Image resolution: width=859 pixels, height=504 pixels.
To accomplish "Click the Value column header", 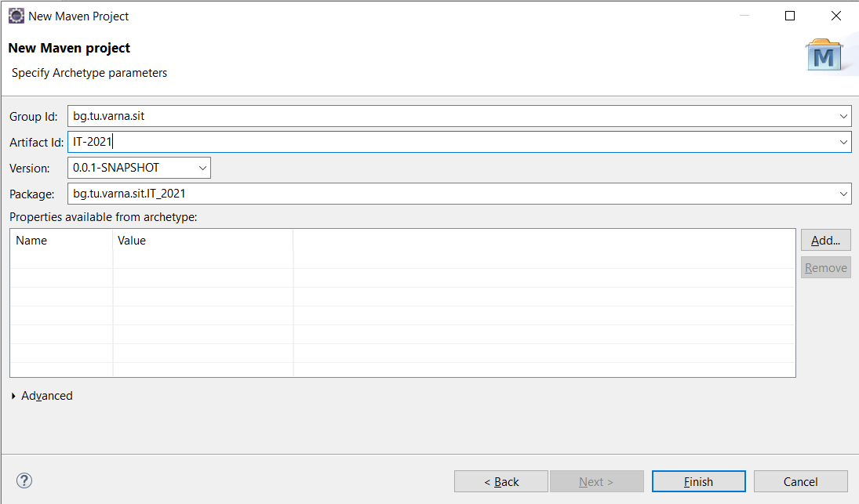I will tap(202, 241).
